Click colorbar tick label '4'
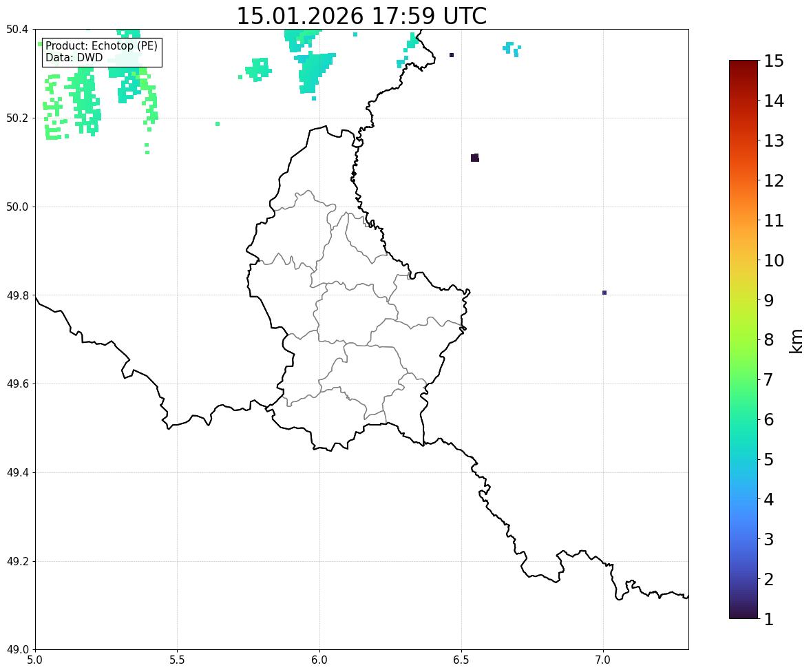This screenshot has height=672, width=811. (769, 499)
